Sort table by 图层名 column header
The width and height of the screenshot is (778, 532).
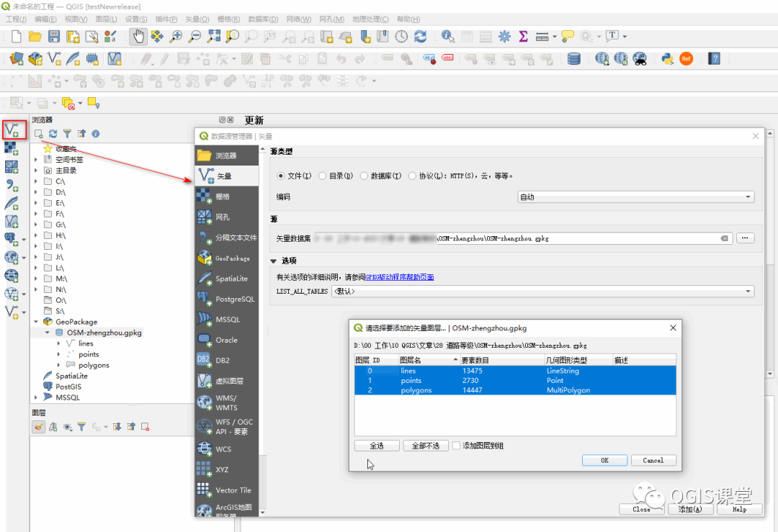click(429, 360)
